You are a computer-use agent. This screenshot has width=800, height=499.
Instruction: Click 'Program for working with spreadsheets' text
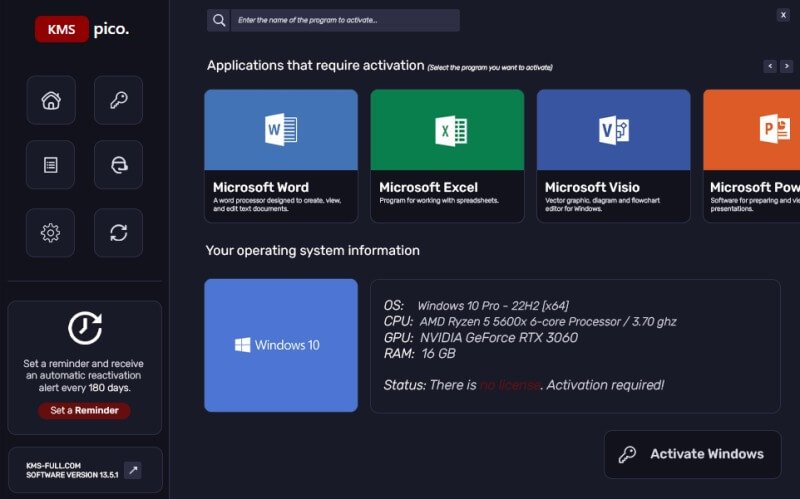click(439, 201)
